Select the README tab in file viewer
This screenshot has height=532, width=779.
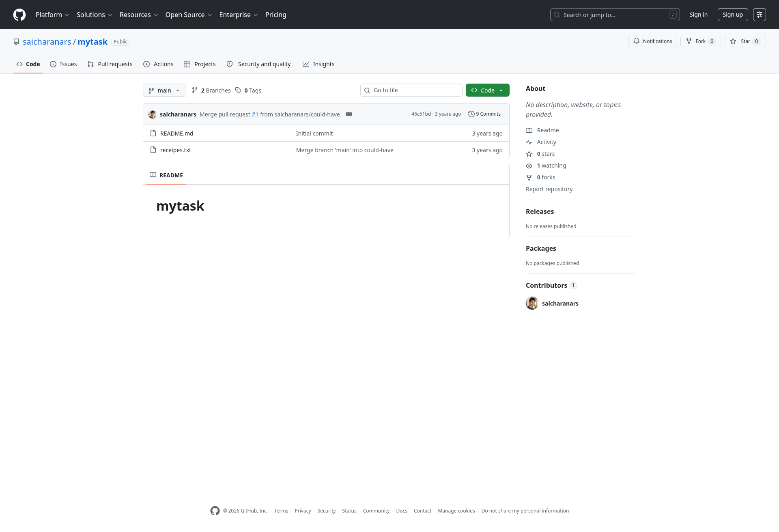click(166, 175)
